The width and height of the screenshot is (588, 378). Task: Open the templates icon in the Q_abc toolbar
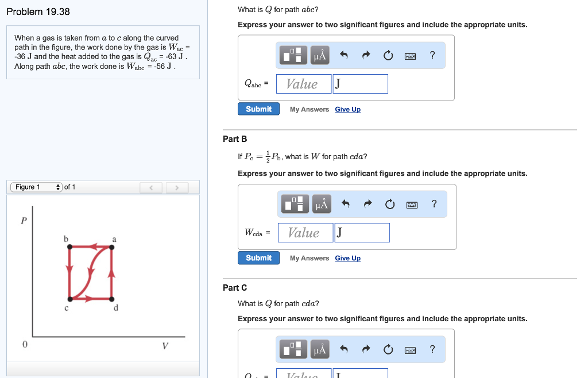294,55
